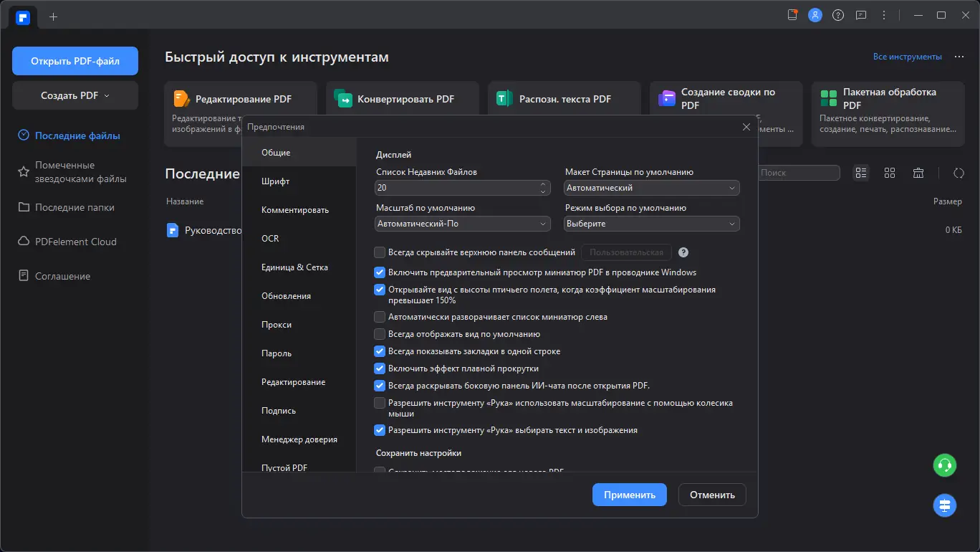
Task: Expand Макет Страницы по умолчанию dropdown
Action: 652,188
